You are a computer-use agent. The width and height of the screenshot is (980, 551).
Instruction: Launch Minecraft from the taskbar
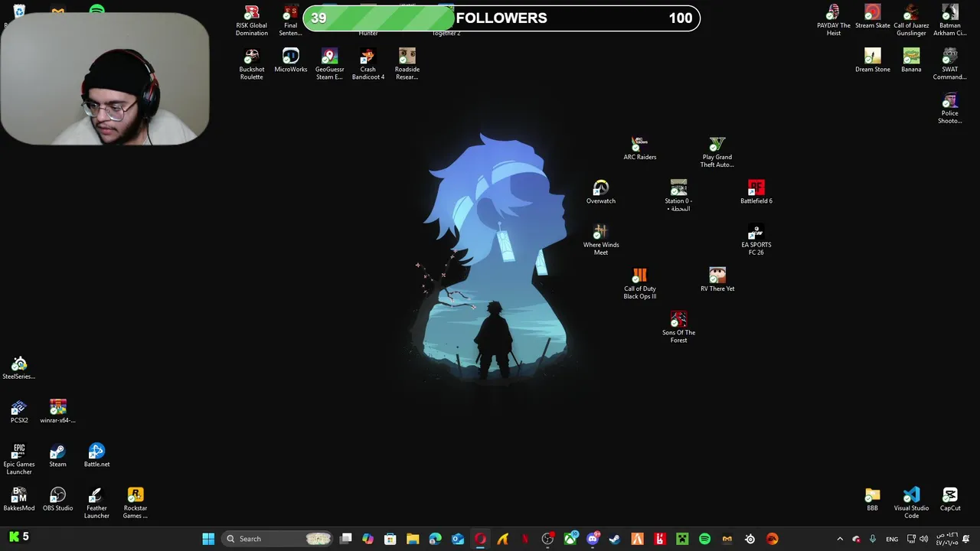pyautogui.click(x=682, y=539)
